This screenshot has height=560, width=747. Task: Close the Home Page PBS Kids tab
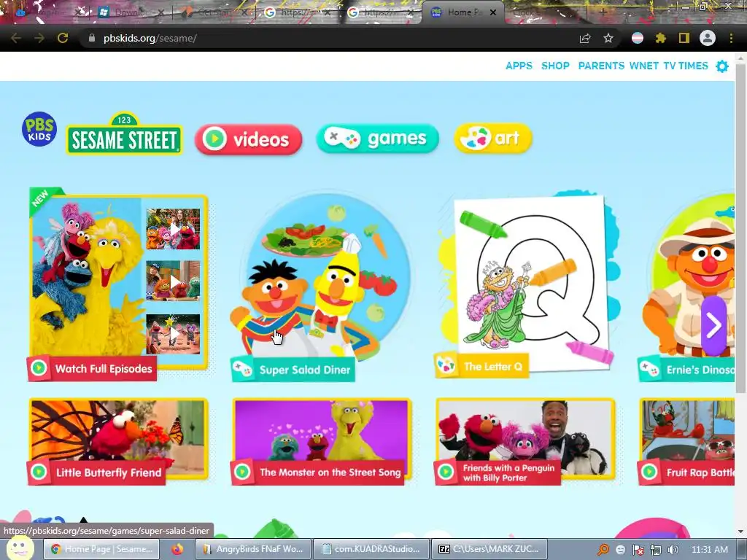pos(494,12)
